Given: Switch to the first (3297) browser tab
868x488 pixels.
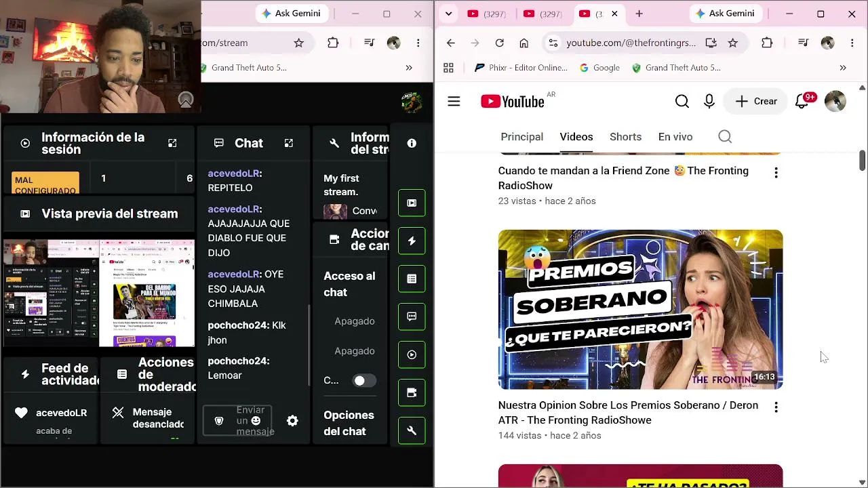Looking at the screenshot, I should (x=488, y=14).
